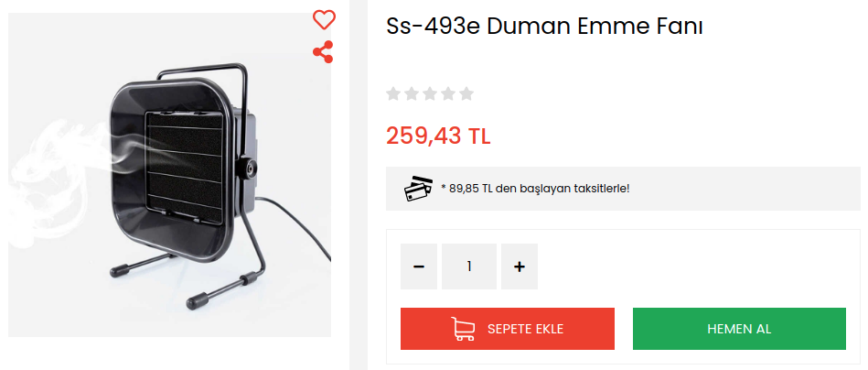Click the credit cards installment icon

(419, 189)
